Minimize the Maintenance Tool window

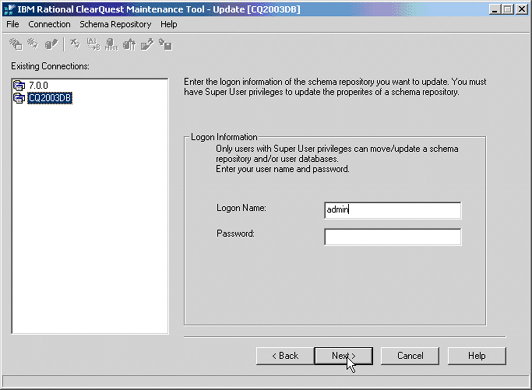(x=495, y=10)
